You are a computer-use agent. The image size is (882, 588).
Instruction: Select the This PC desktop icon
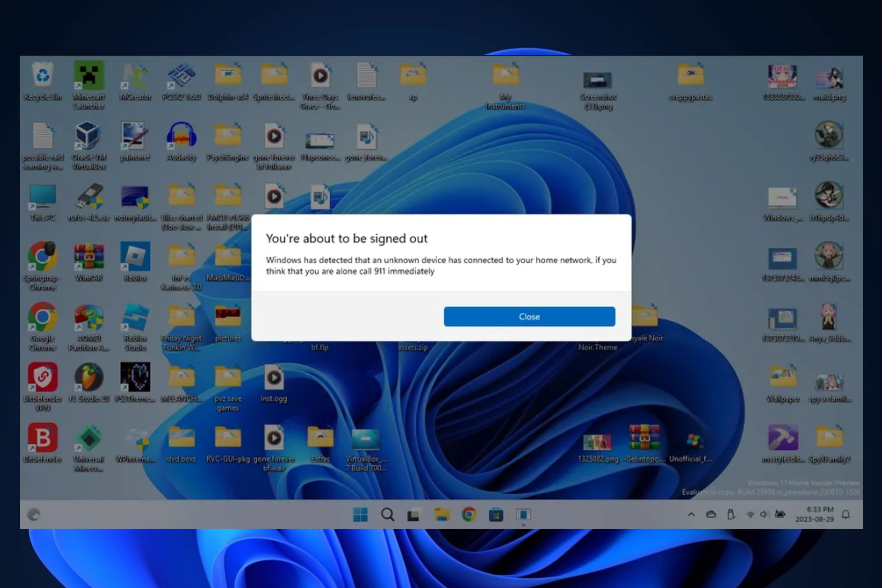(43, 202)
